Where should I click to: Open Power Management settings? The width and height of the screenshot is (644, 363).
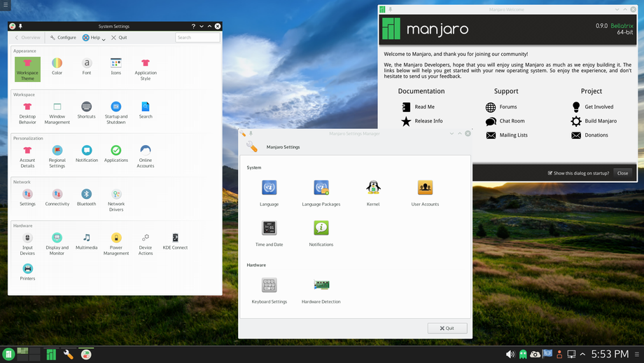click(x=116, y=241)
